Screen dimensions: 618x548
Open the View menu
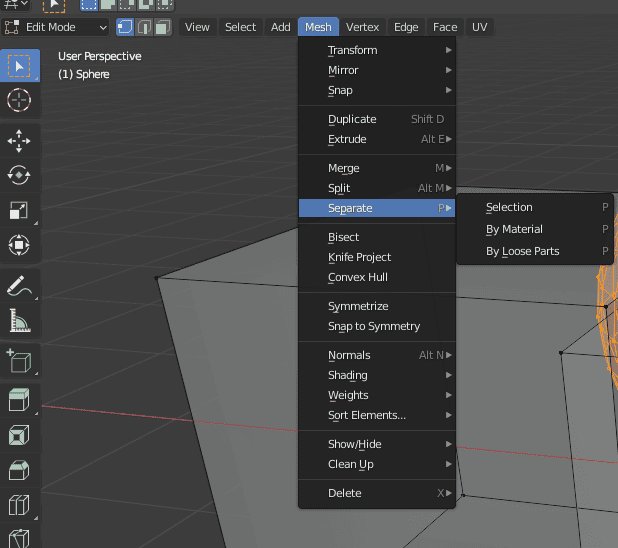click(197, 27)
